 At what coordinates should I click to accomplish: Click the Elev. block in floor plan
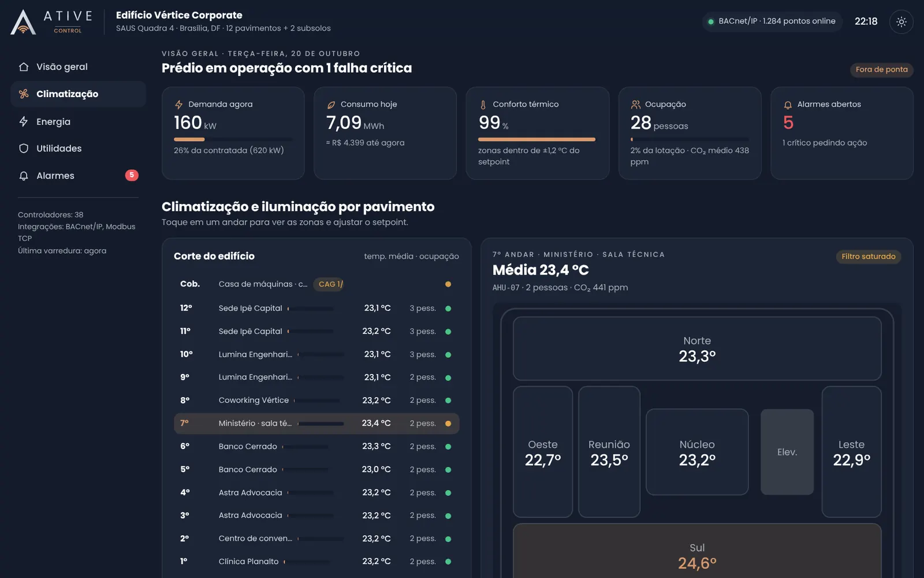coord(787,452)
